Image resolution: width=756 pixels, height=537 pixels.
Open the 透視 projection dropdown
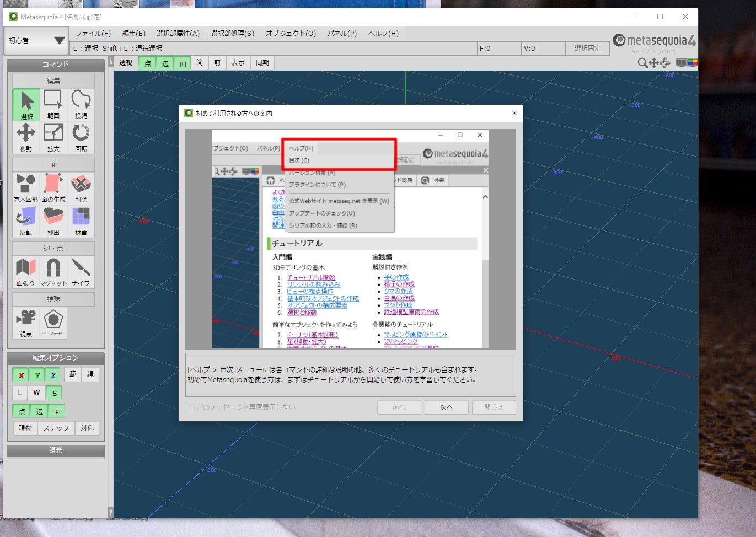point(126,63)
